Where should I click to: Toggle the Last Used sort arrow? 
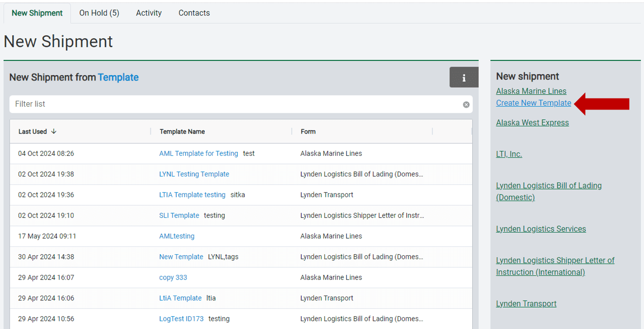[54, 132]
